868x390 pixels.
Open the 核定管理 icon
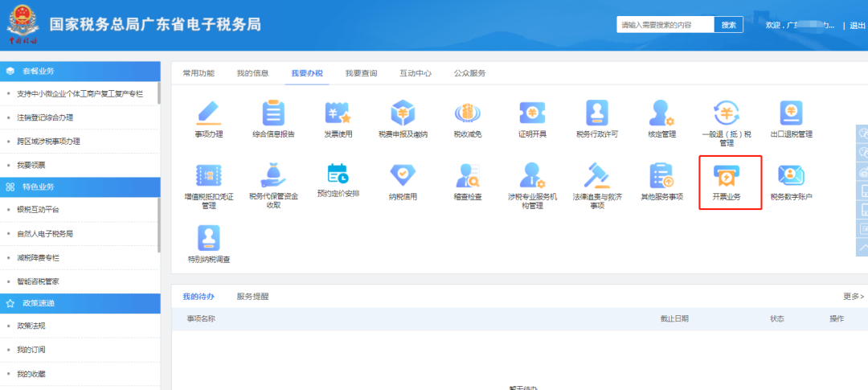(662, 113)
